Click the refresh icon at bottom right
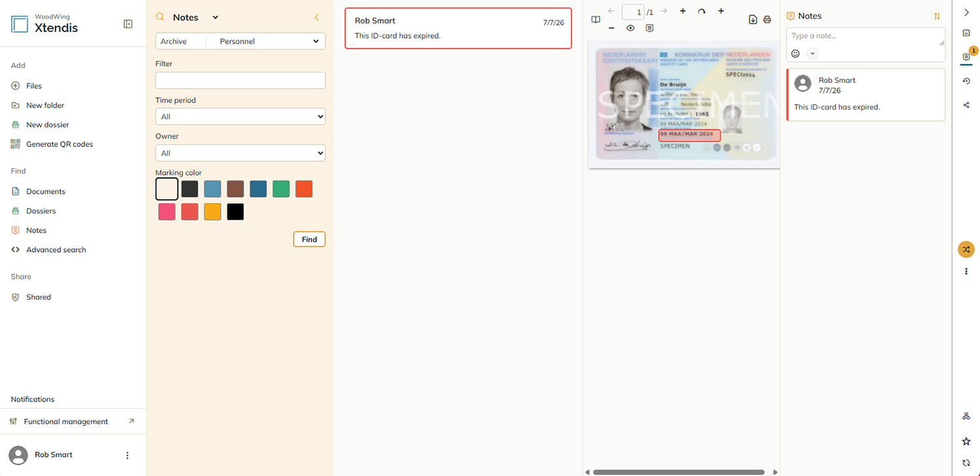The image size is (980, 476). tap(966, 463)
